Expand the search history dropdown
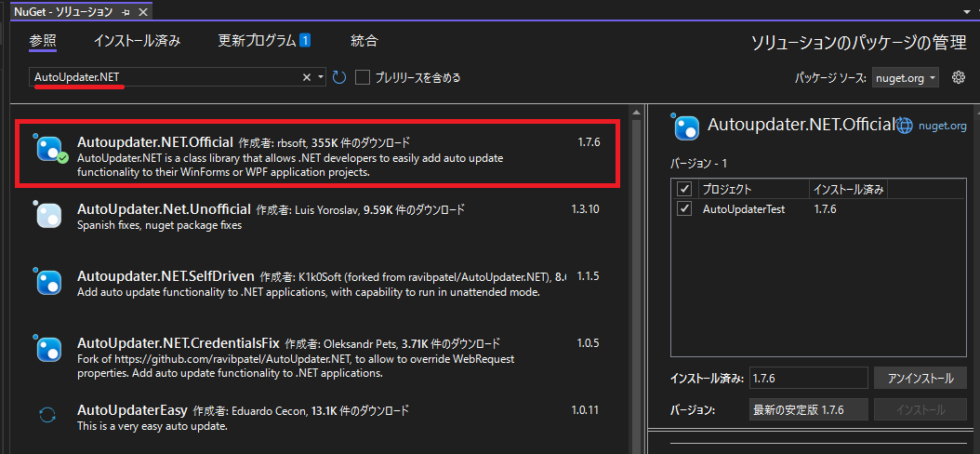Image resolution: width=980 pixels, height=454 pixels. coord(321,77)
